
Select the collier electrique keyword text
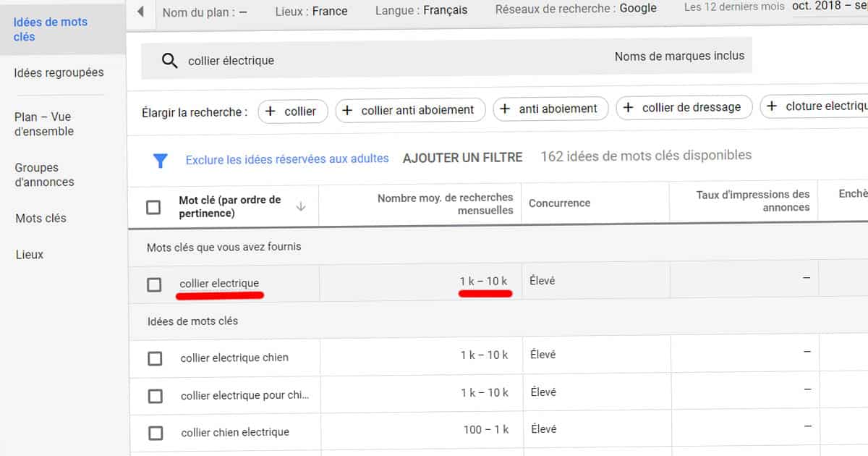pyautogui.click(x=219, y=283)
